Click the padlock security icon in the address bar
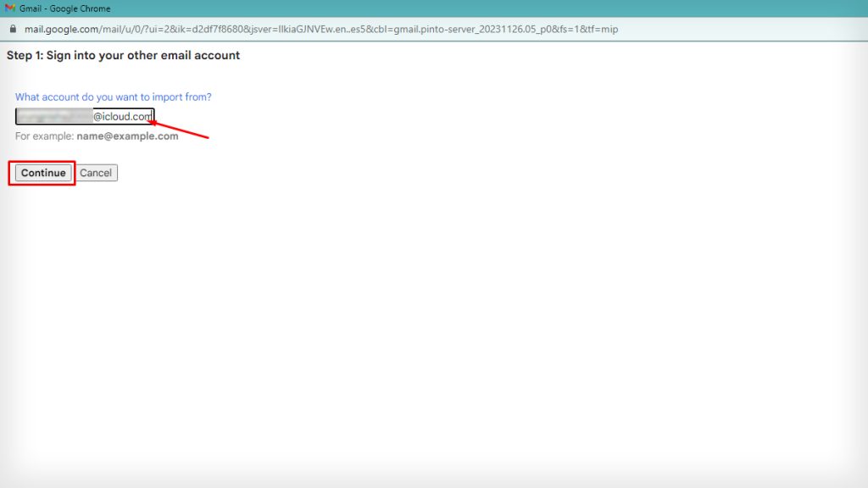 [12, 28]
